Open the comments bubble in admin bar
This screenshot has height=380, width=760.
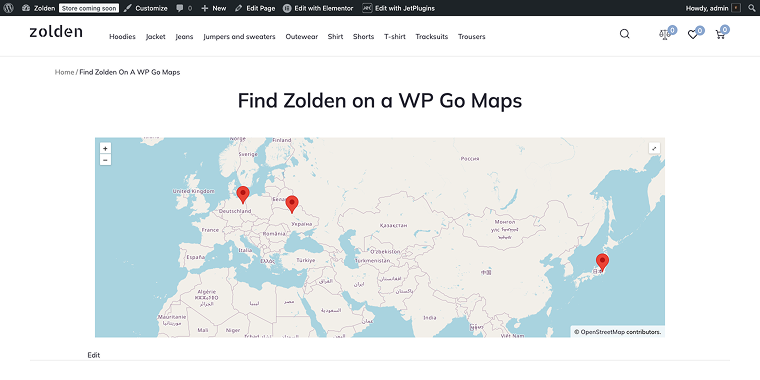(x=184, y=8)
